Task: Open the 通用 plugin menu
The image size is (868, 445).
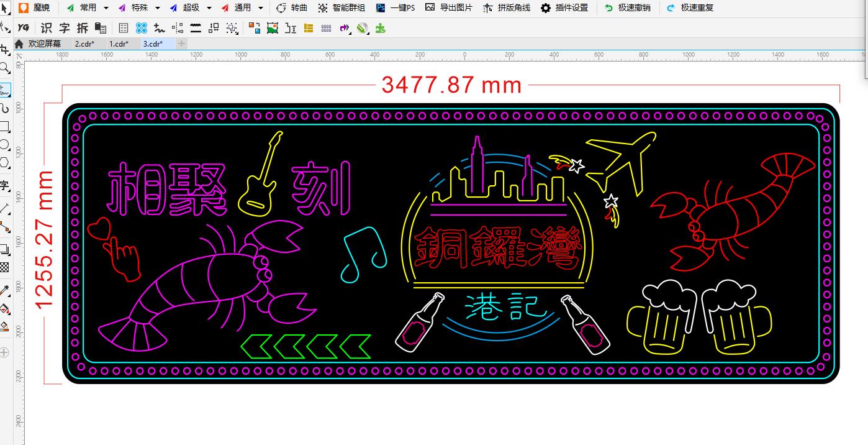Action: coord(236,7)
